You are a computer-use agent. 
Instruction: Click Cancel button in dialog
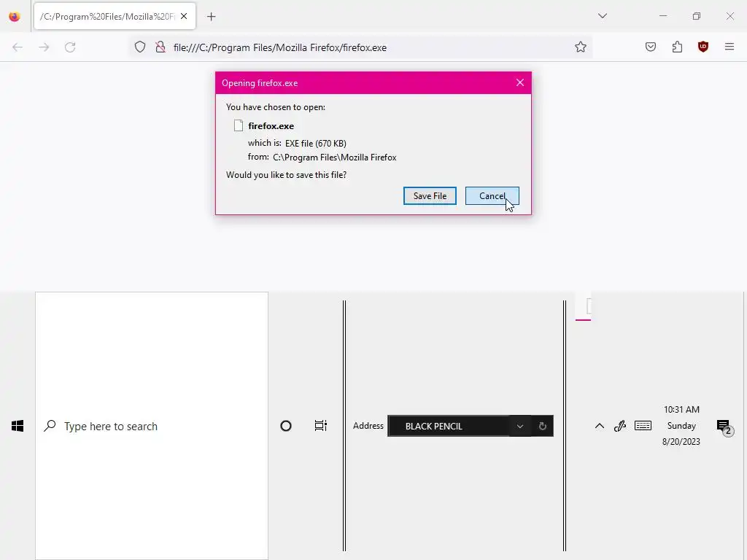[x=492, y=195]
